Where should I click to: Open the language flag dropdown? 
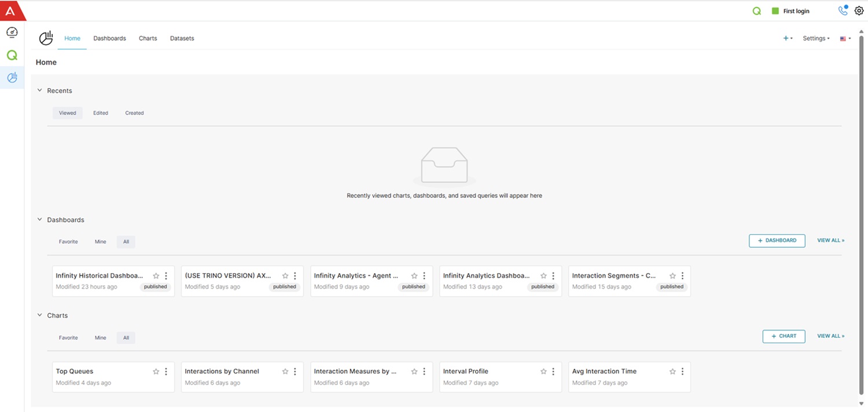845,39
